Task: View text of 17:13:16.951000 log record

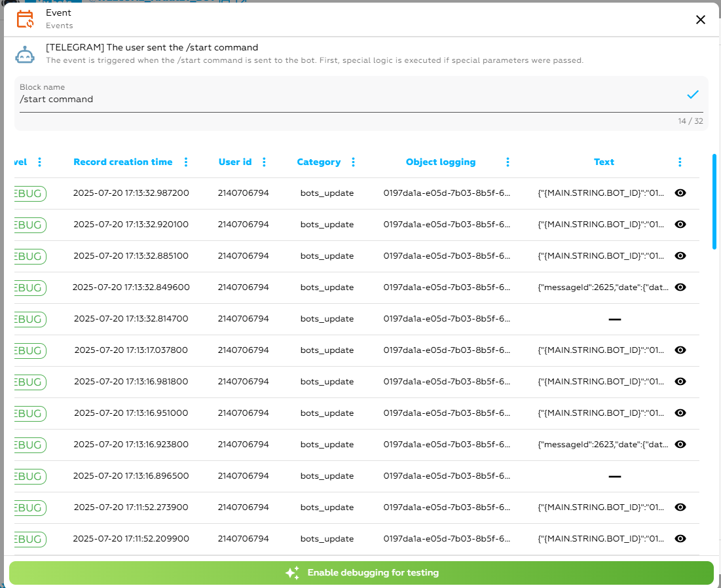Action: coord(680,413)
